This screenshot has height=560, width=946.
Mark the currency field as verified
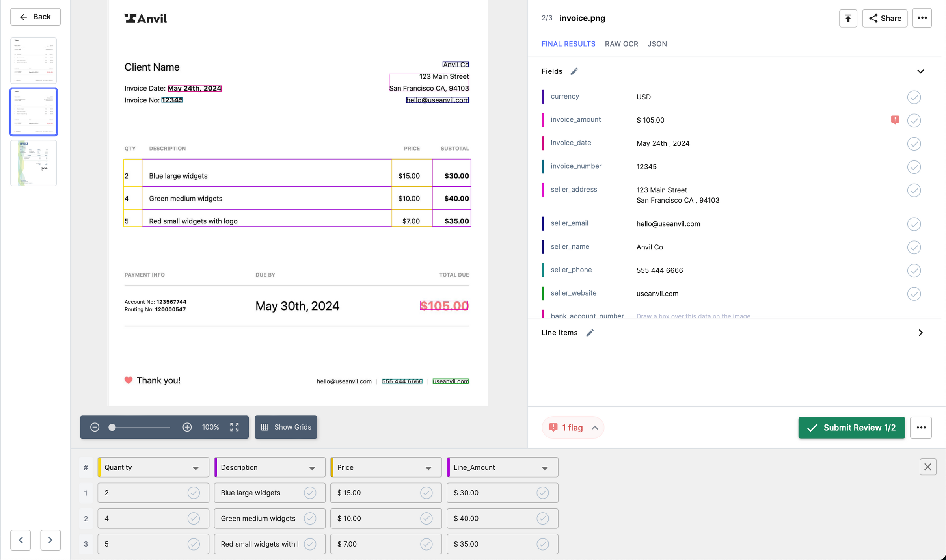(914, 97)
